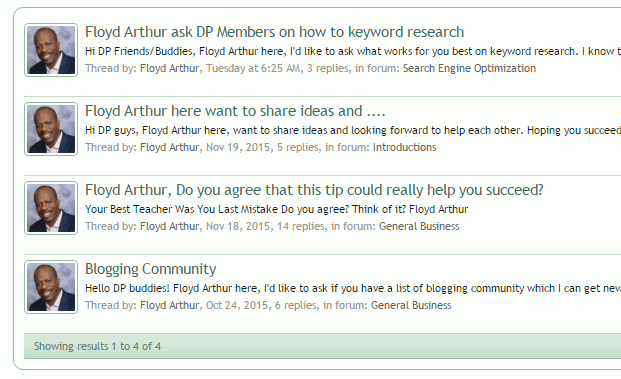The image size is (621, 379).
Task: Open Floyd Arthur author link in keyword research row
Action: pyautogui.click(x=170, y=69)
